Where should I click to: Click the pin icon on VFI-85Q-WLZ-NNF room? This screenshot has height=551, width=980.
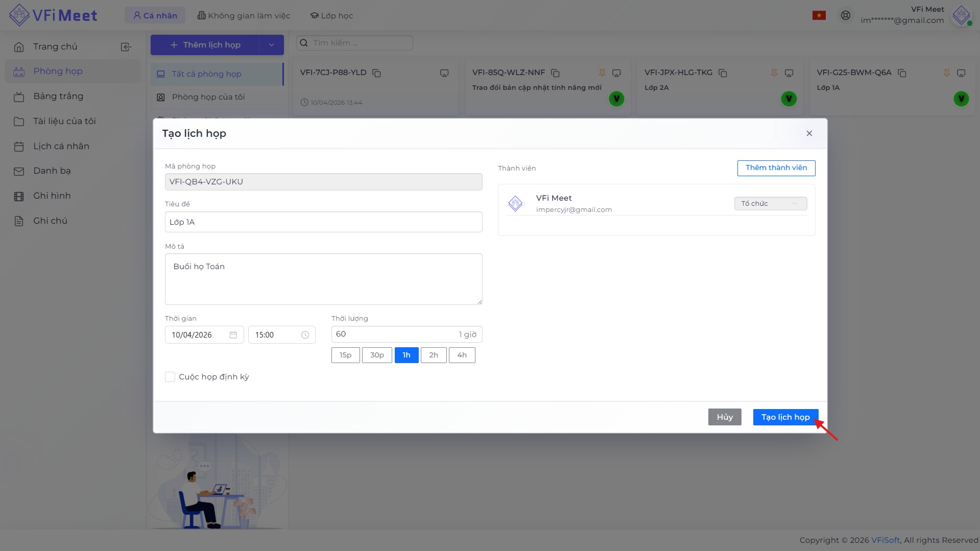[602, 73]
